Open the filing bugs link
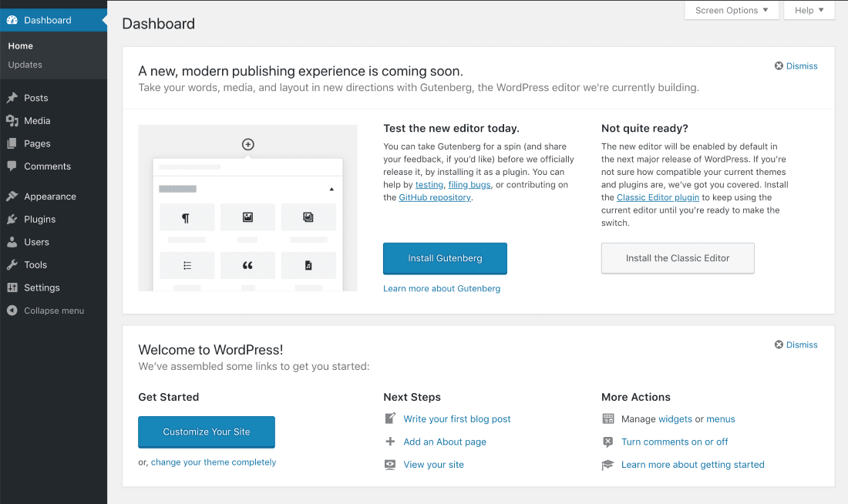The height and width of the screenshot is (504, 848). (469, 184)
